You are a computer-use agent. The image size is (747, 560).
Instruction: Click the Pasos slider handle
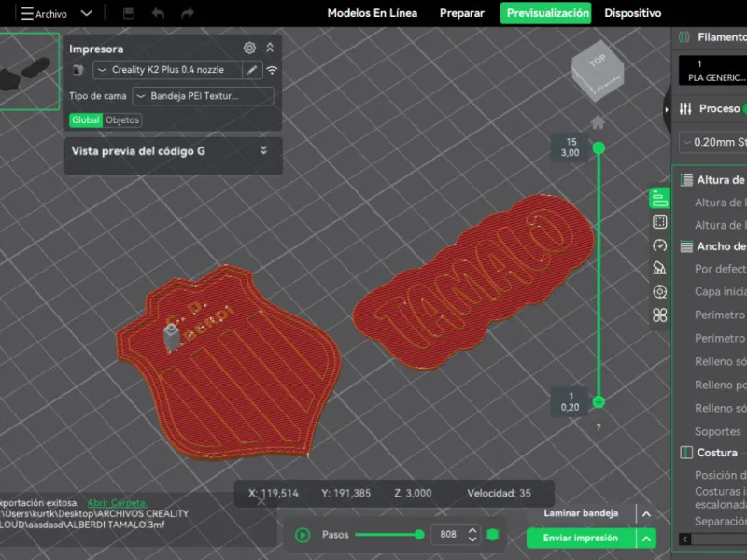coord(419,534)
